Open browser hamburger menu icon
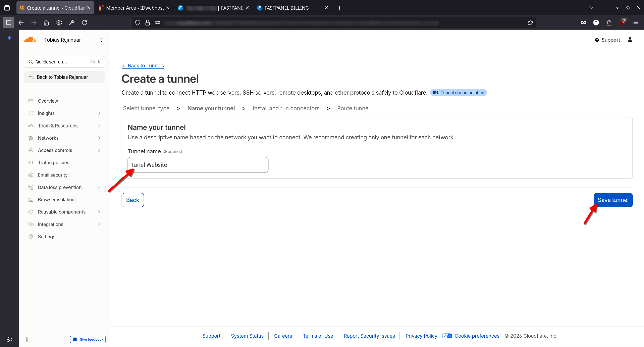644x347 pixels. 635,23
